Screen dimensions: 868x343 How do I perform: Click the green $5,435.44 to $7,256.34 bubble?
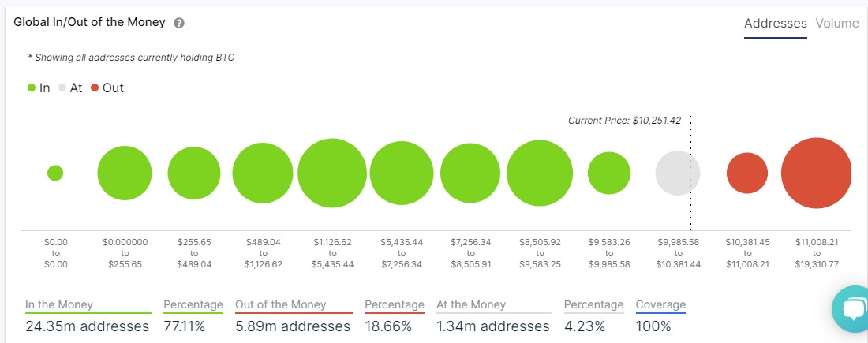pyautogui.click(x=402, y=173)
